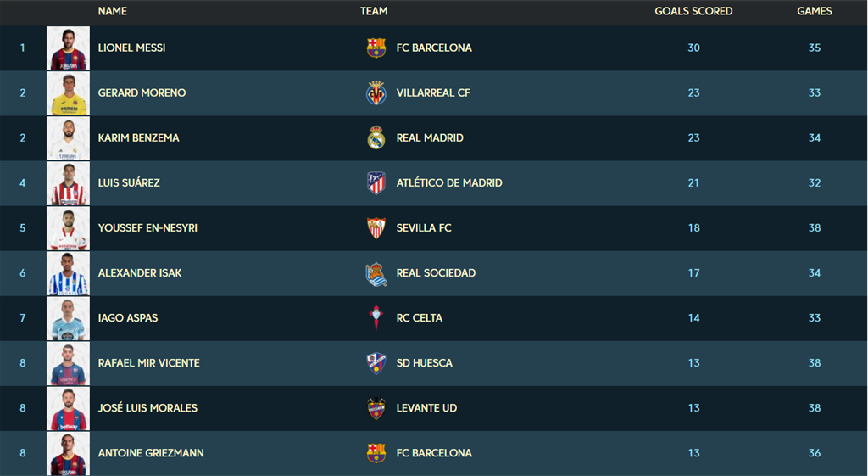The height and width of the screenshot is (476, 868).
Task: Click the RC Celta crest icon
Action: [x=376, y=317]
